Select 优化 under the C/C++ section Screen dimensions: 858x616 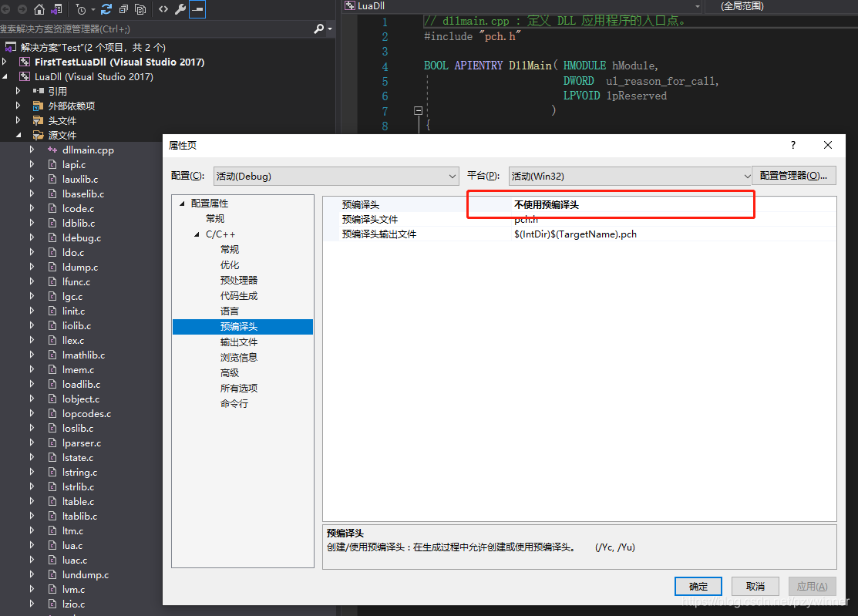tap(229, 264)
